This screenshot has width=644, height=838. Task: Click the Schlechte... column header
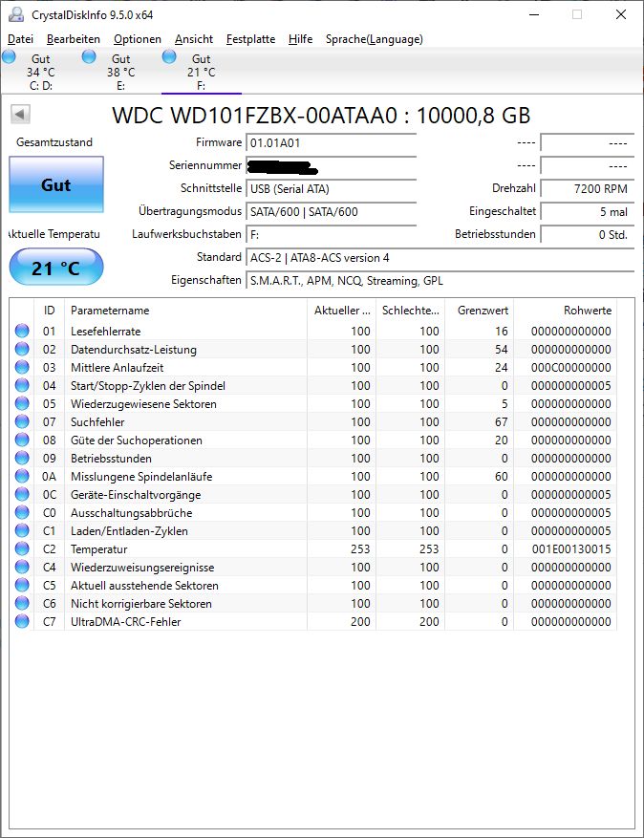pos(410,311)
